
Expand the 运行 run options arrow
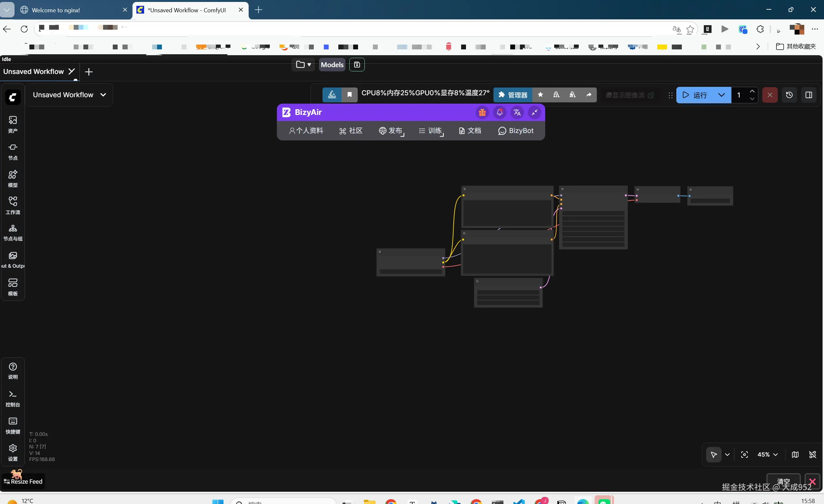point(721,95)
